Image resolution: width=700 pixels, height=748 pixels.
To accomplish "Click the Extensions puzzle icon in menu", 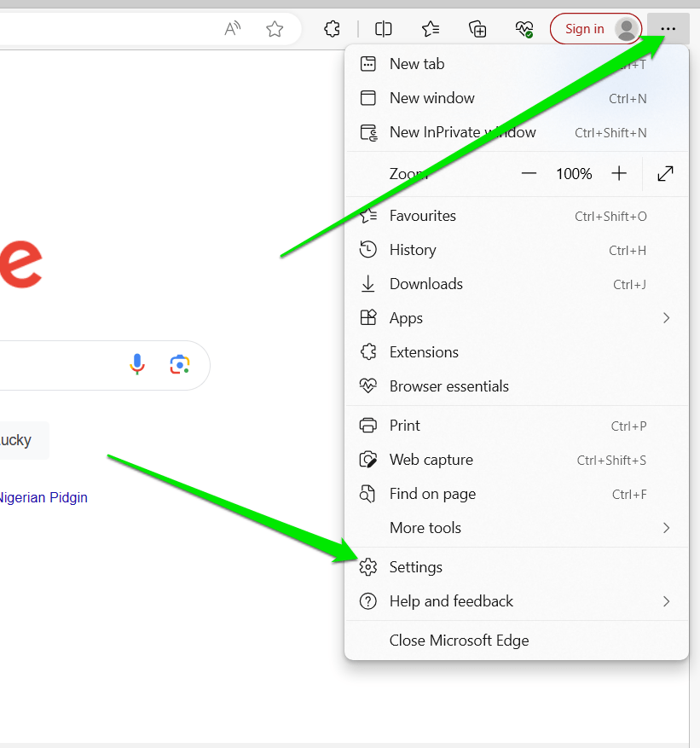I will point(368,352).
